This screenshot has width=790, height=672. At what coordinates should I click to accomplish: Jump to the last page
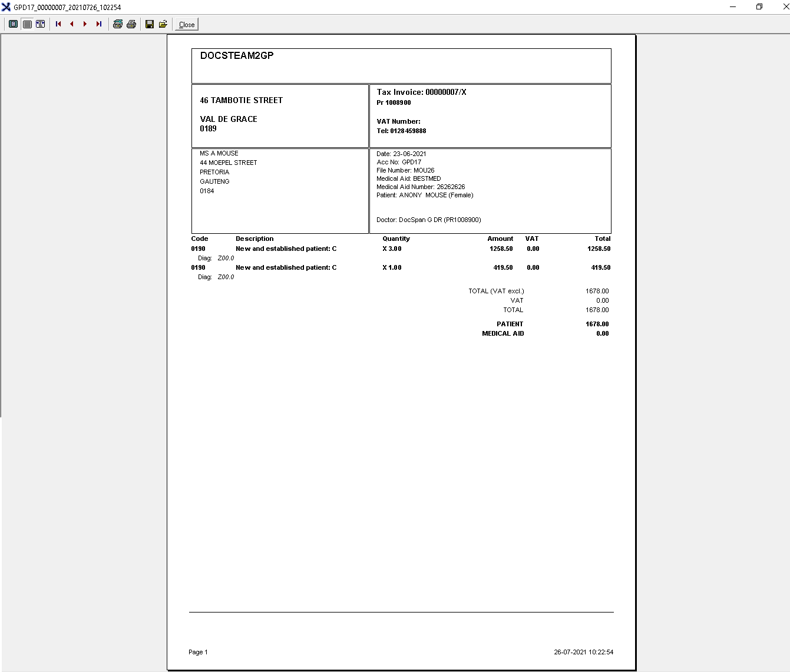point(99,24)
